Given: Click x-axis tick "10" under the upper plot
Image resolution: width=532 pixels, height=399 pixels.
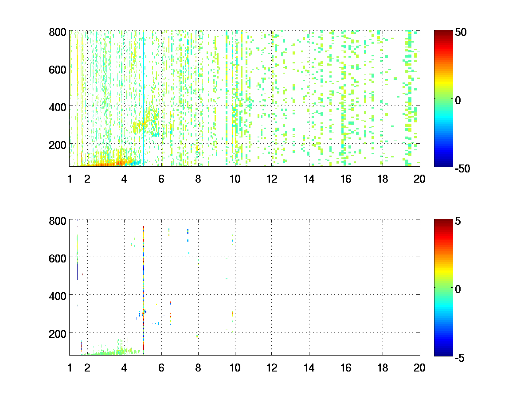Looking at the screenshot, I should [235, 179].
